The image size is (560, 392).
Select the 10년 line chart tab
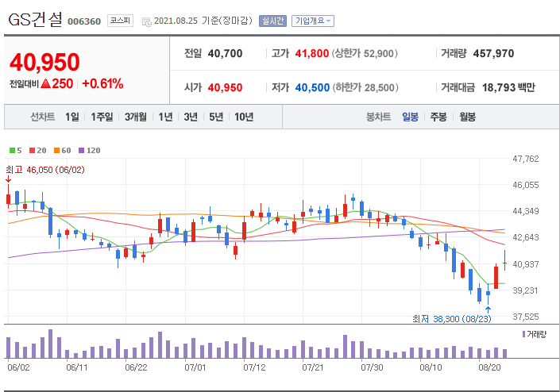[244, 117]
